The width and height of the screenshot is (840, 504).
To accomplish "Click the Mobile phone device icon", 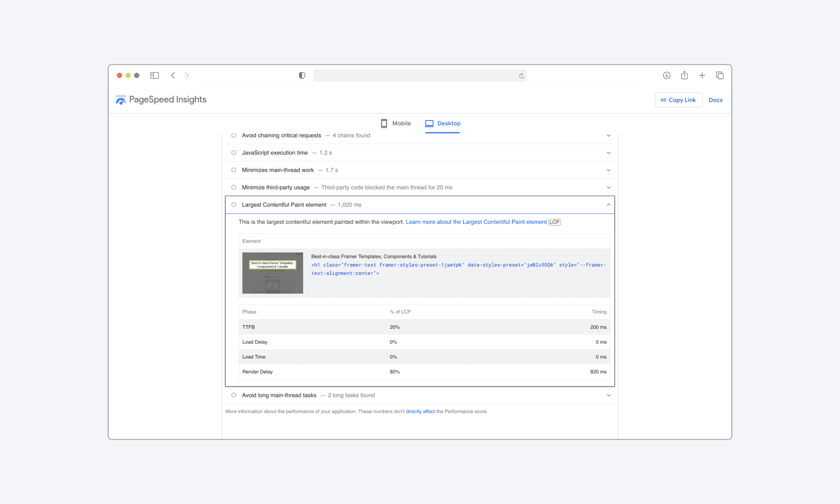I will tap(384, 123).
